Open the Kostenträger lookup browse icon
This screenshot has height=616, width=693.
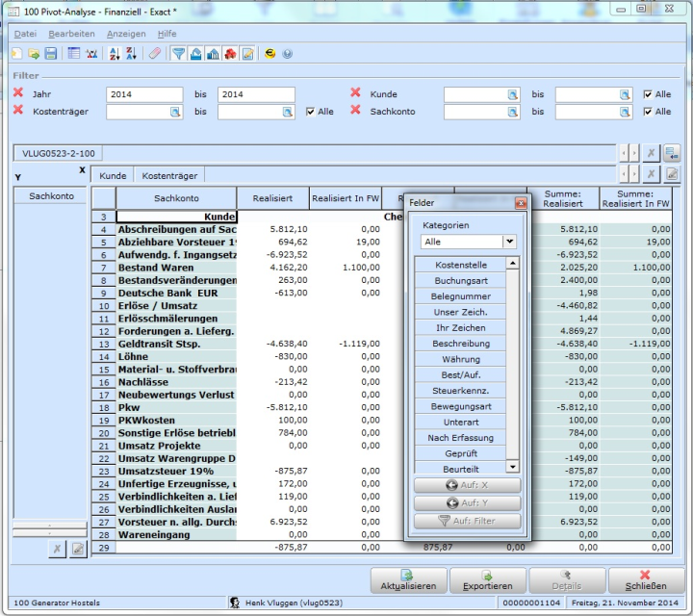(175, 112)
